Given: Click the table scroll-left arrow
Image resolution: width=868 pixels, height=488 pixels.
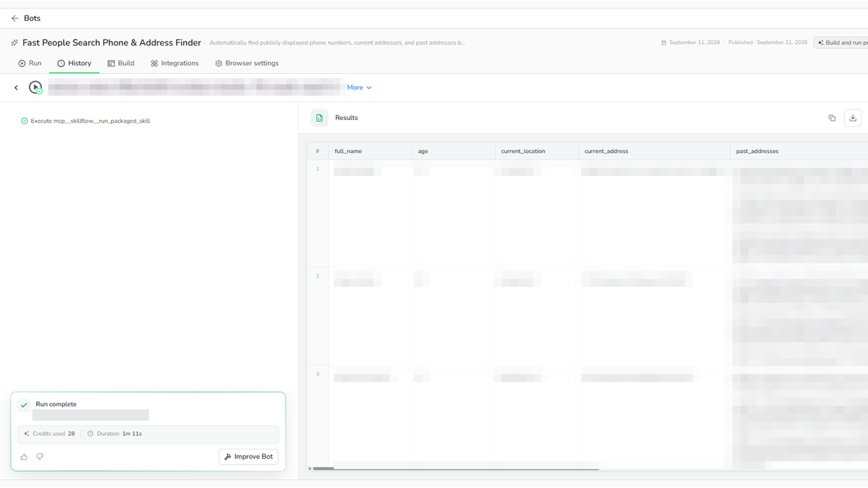Looking at the screenshot, I should tap(309, 468).
